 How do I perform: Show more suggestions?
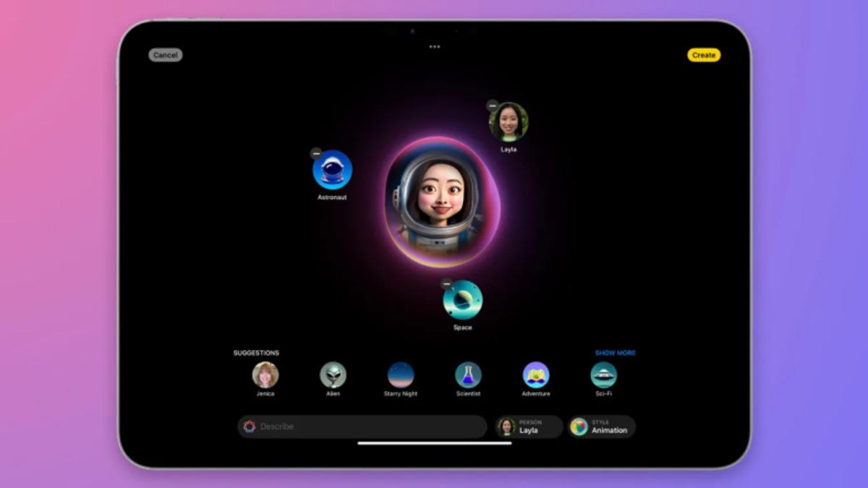(614, 353)
